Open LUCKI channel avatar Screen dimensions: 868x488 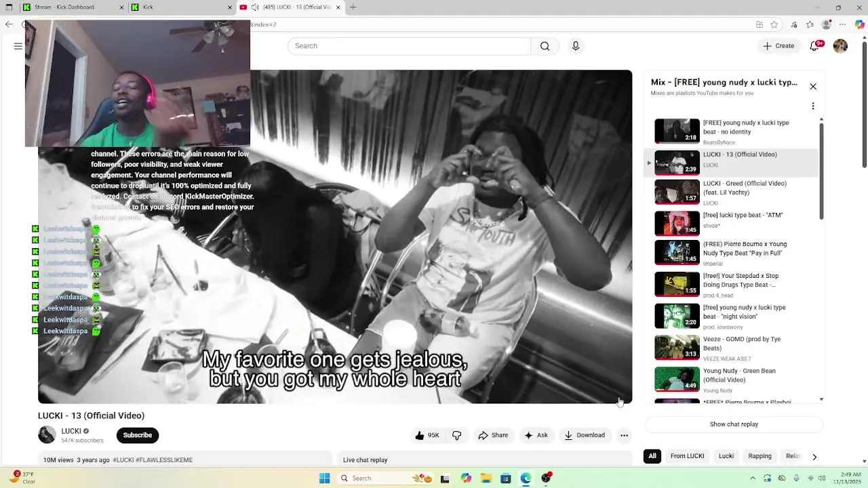(47, 434)
